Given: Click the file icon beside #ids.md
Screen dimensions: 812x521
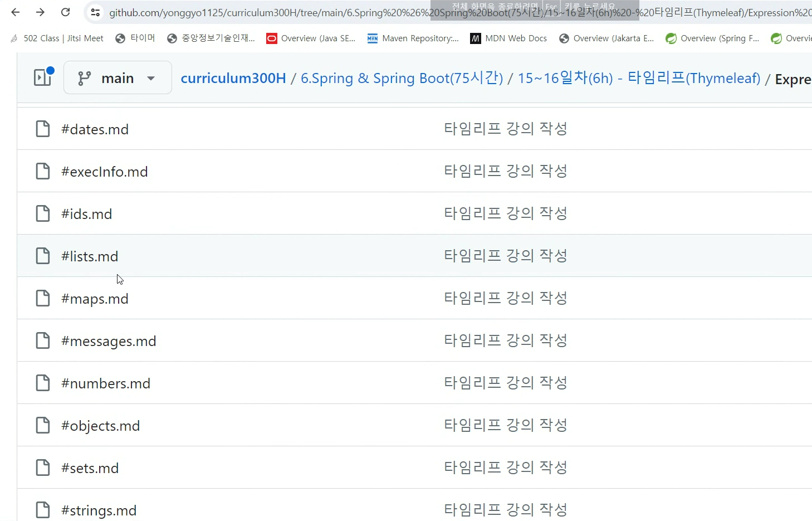Looking at the screenshot, I should (43, 213).
